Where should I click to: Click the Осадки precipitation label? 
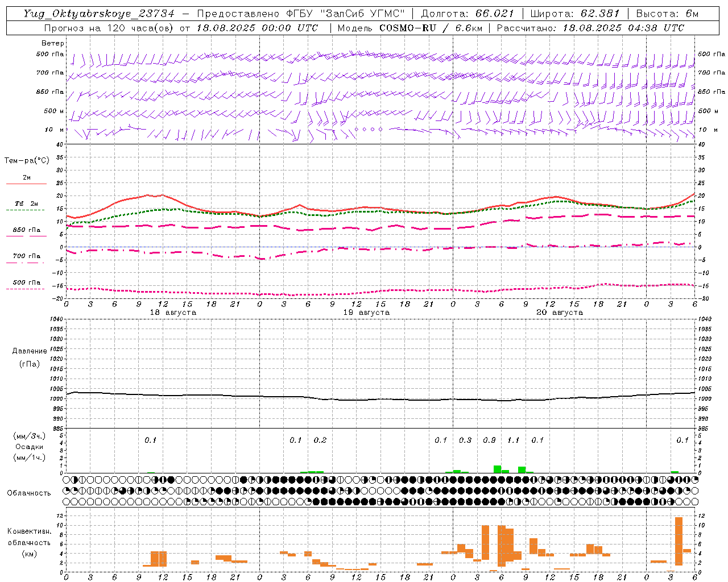30,447
